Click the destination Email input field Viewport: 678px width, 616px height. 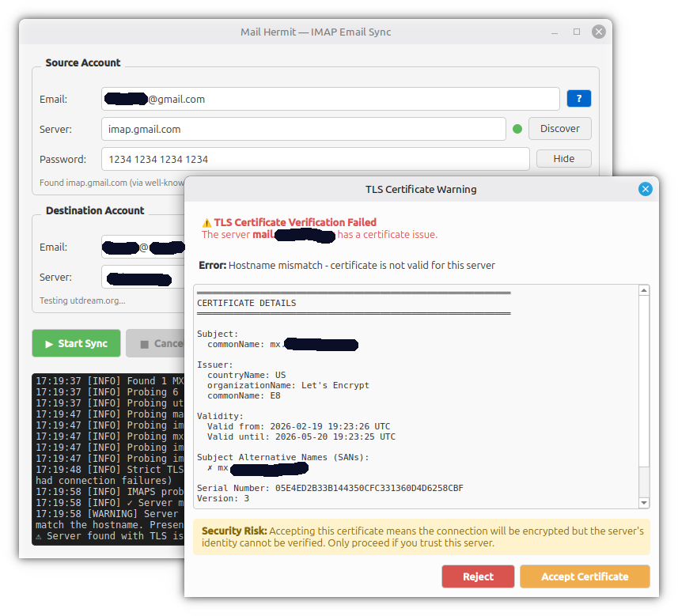[x=143, y=247]
